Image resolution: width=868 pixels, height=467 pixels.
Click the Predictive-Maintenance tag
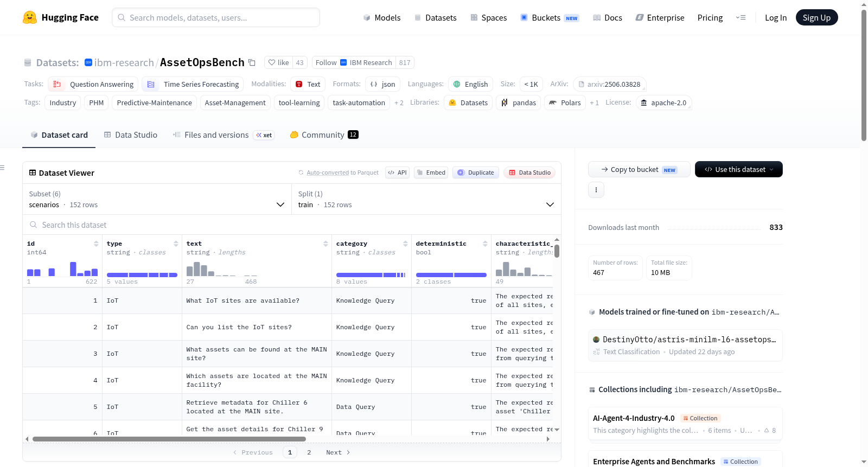[x=155, y=103]
